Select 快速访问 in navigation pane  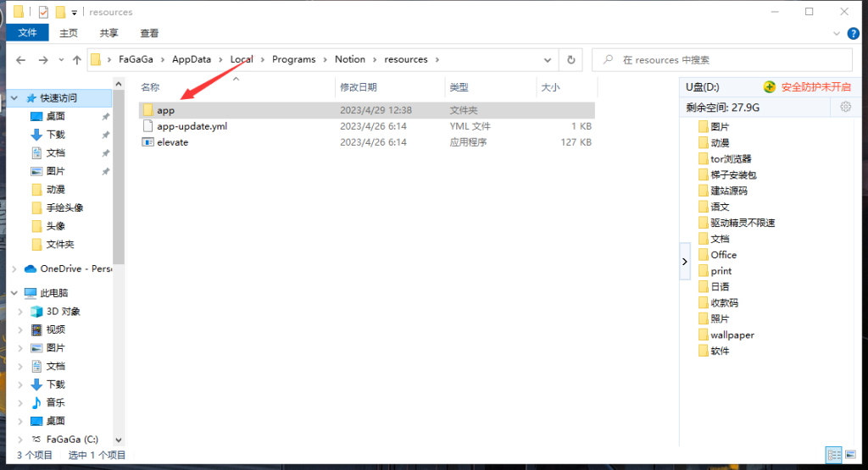click(x=59, y=98)
